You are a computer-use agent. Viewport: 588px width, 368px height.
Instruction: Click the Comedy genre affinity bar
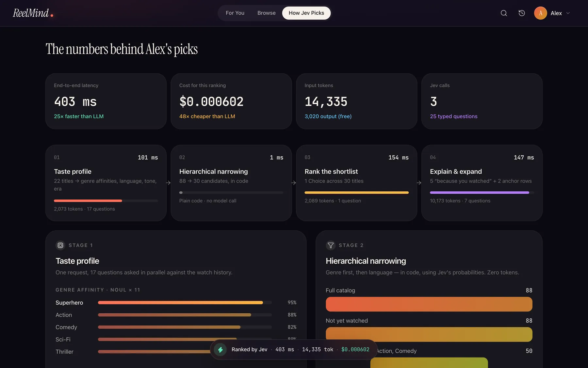(x=185, y=327)
